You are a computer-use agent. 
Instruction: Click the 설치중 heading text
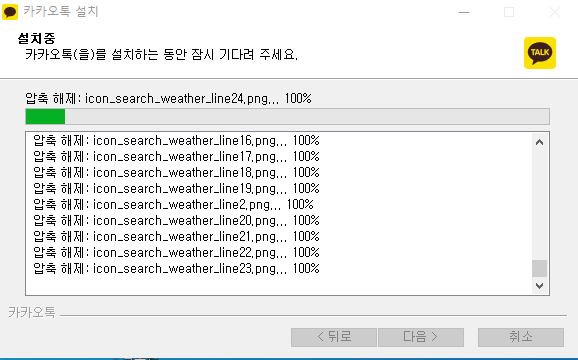(x=36, y=38)
